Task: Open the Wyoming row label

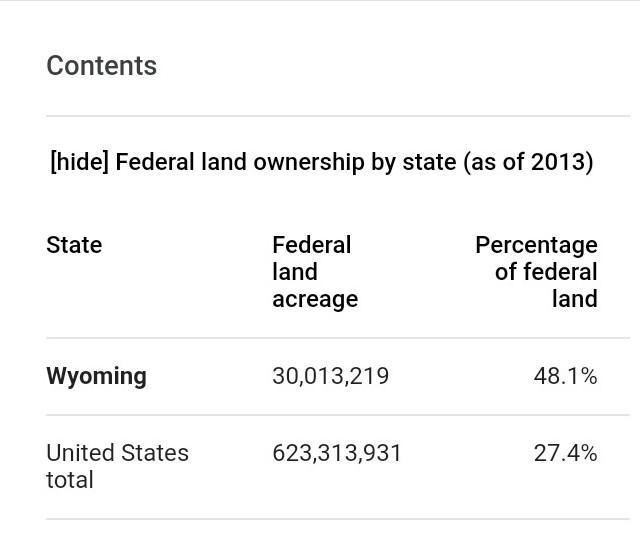Action: tap(96, 376)
